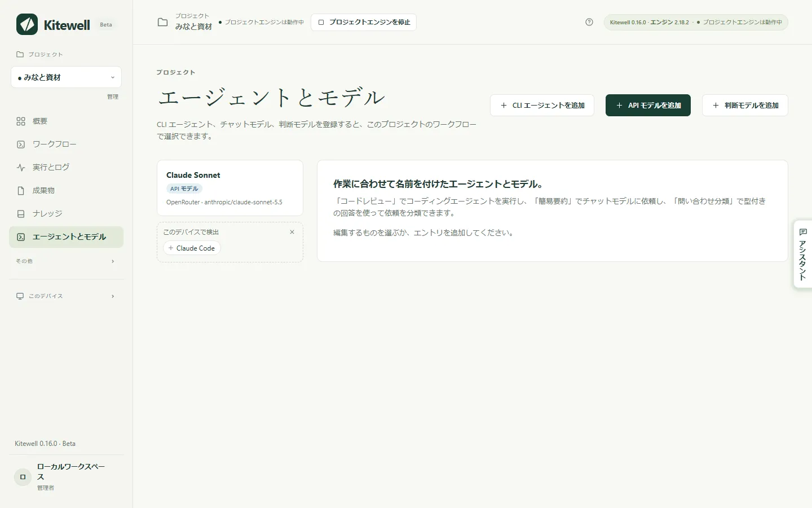The image size is (812, 508).
Task: Click the ナレッジ book icon
Action: 21,214
